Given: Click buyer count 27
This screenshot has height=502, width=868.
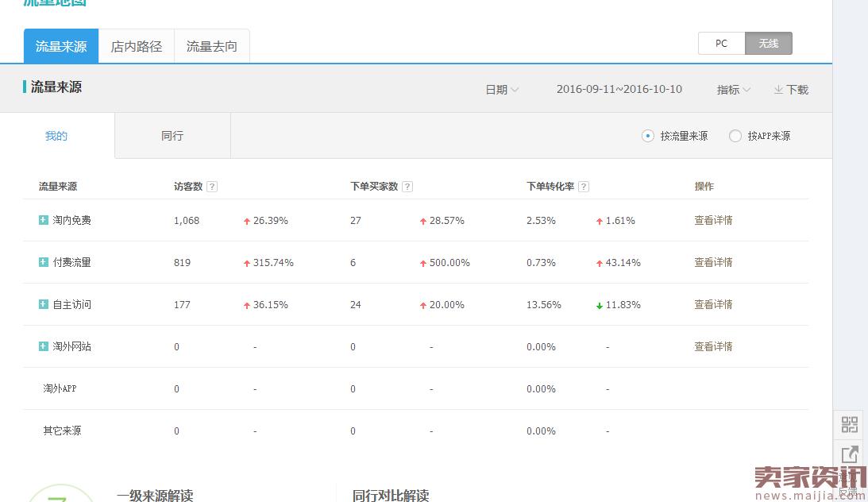Looking at the screenshot, I should coord(356,220).
